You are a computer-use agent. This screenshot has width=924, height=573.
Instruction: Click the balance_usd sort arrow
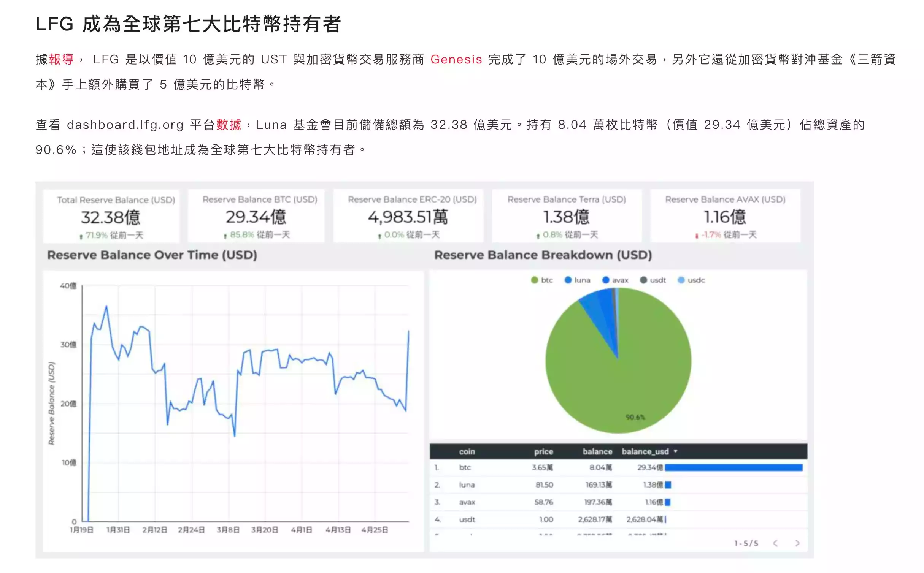(676, 451)
